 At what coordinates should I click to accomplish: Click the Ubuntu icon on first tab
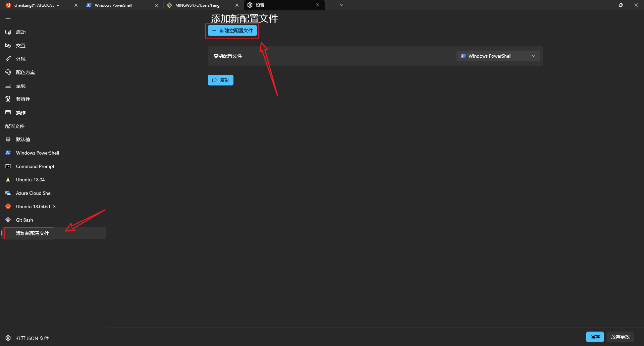(x=8, y=5)
